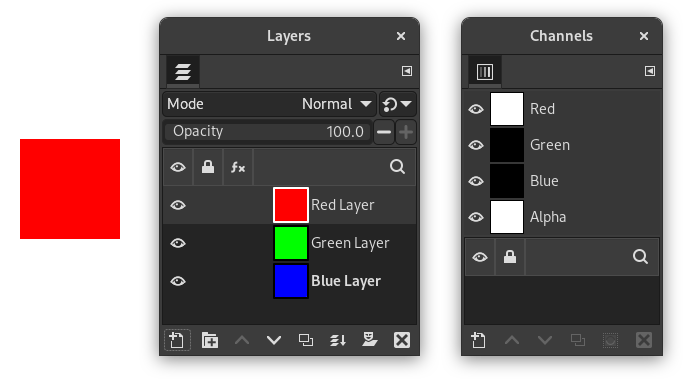Screen dimensions: 683x379
Task: Click the "Blue Layer" name
Action: [346, 281]
